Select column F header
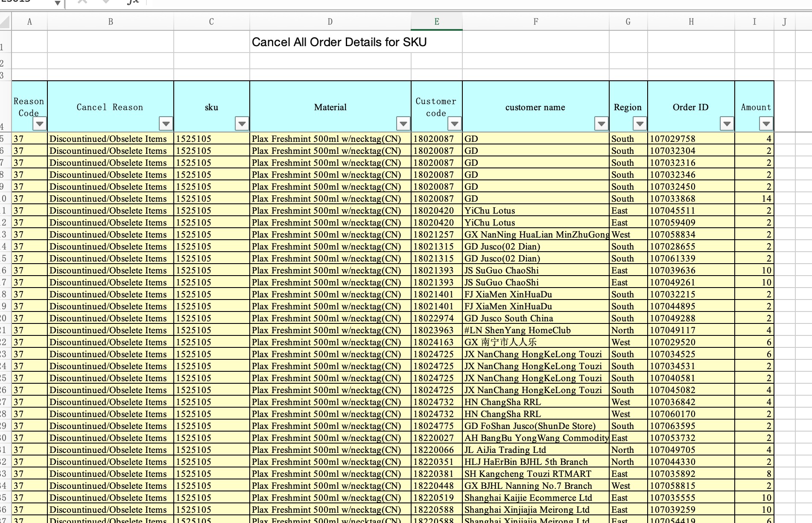 coord(535,22)
